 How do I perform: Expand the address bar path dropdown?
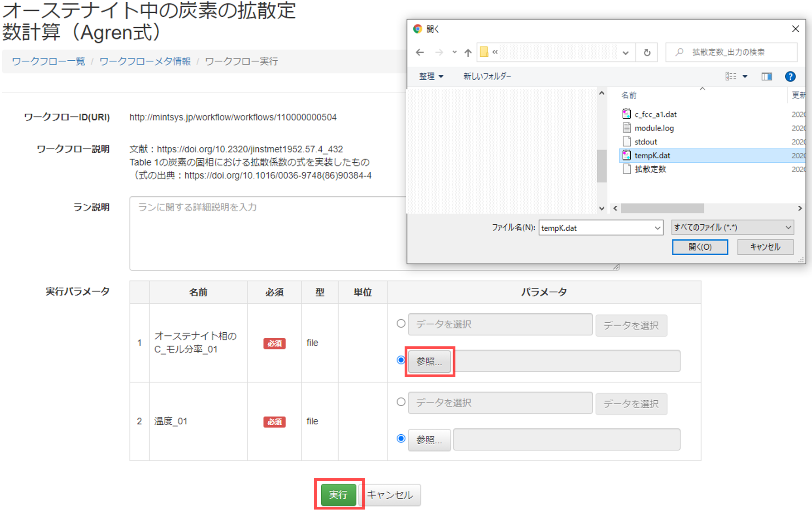point(625,53)
